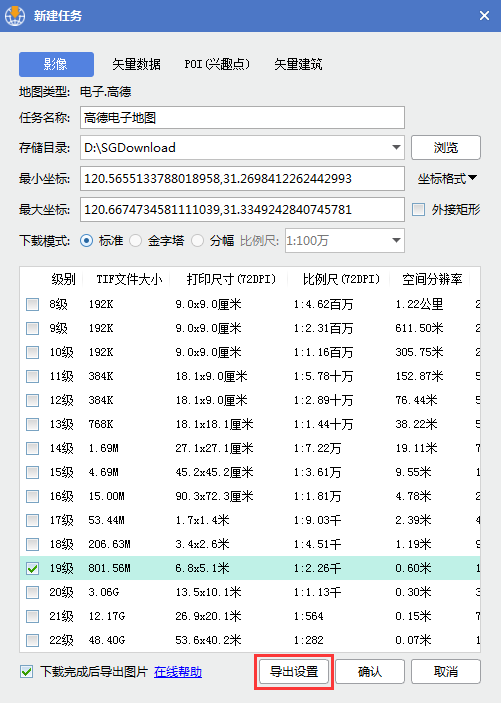Close the 新建任务 dialog
This screenshot has height=703, width=501.
tap(484, 16)
